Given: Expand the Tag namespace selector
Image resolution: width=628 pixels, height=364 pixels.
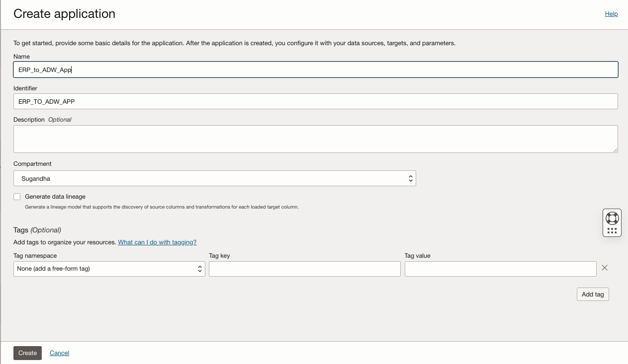Looking at the screenshot, I should [109, 269].
